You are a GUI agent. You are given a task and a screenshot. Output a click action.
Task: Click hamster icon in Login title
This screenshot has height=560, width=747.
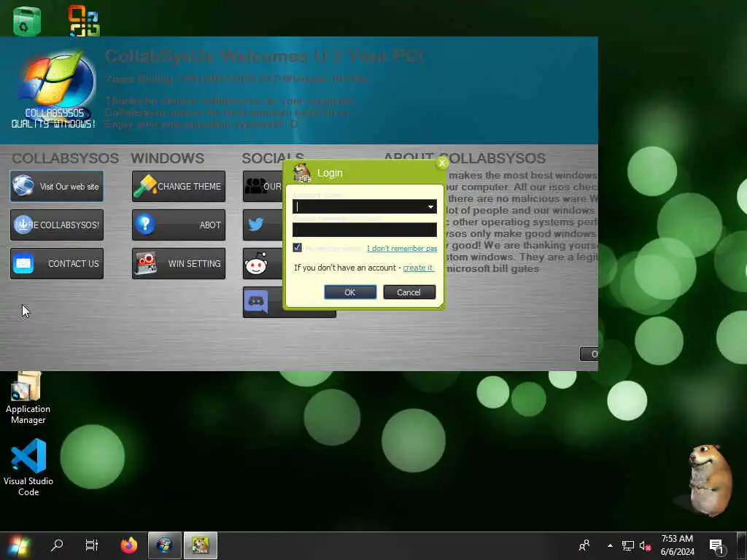pyautogui.click(x=302, y=173)
